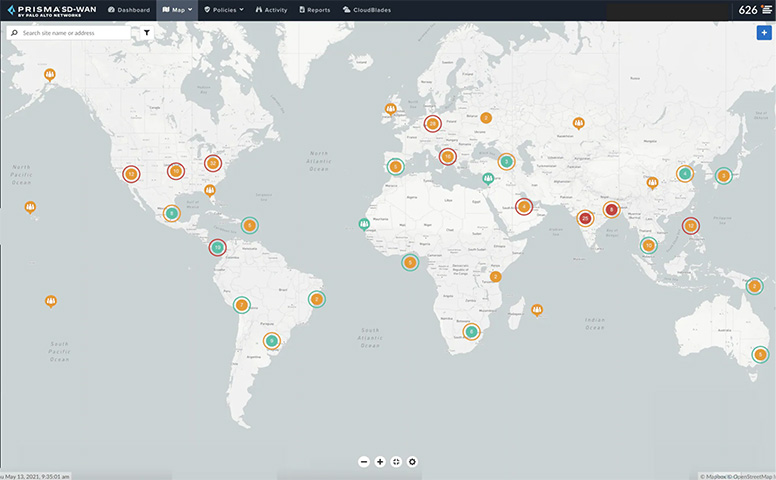The width and height of the screenshot is (776, 480).
Task: Focus the site name or address search field
Action: 75,33
